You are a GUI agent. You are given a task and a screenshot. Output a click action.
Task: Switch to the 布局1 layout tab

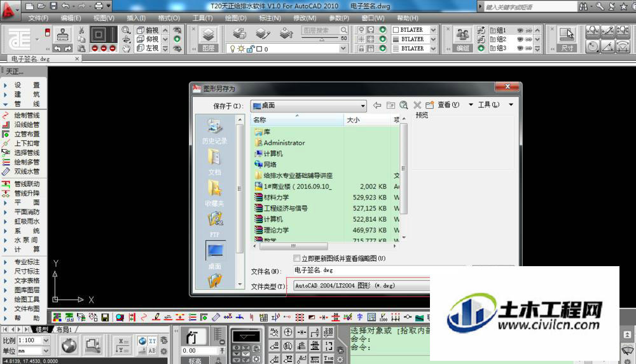click(64, 330)
